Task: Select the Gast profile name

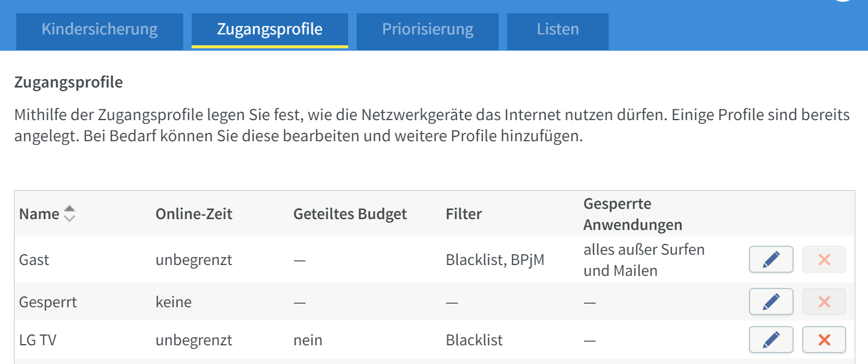Action: click(x=34, y=260)
